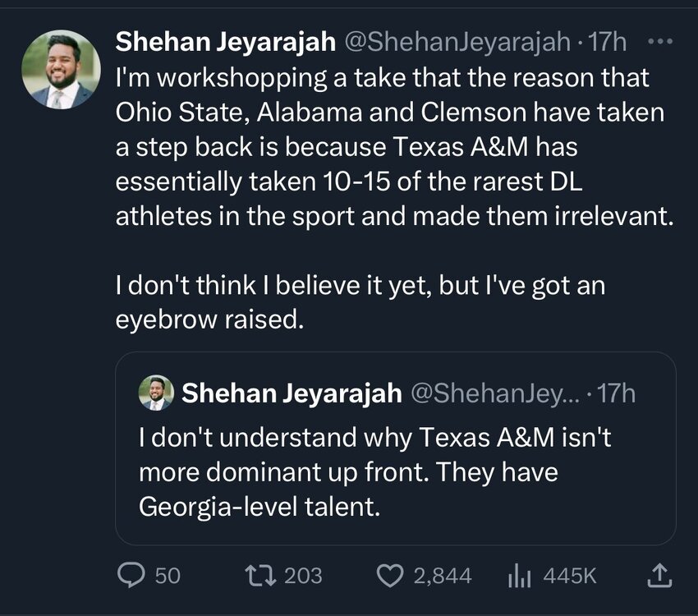Viewport: 698px width, 616px height.
Task: Click the main tweet text about workshopping a take
Action: (386, 149)
